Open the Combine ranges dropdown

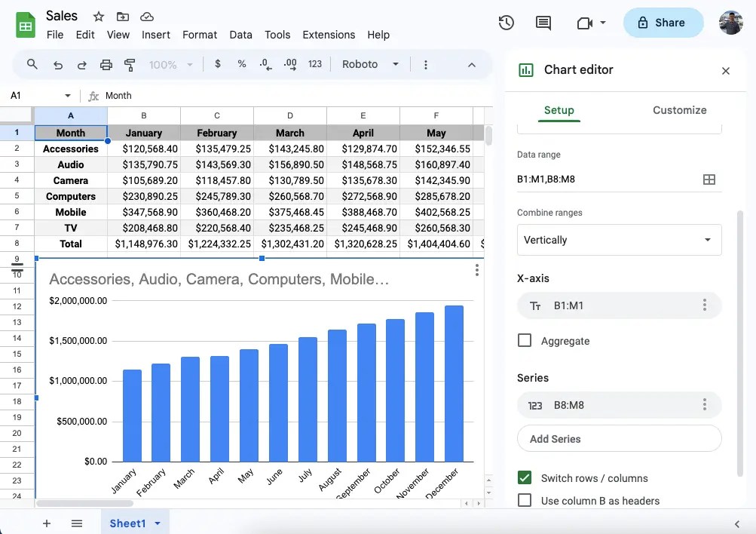pyautogui.click(x=618, y=239)
